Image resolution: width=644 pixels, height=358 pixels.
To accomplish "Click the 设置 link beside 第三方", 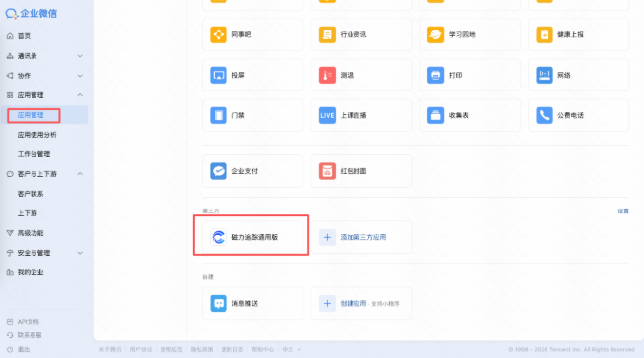I will tap(623, 210).
